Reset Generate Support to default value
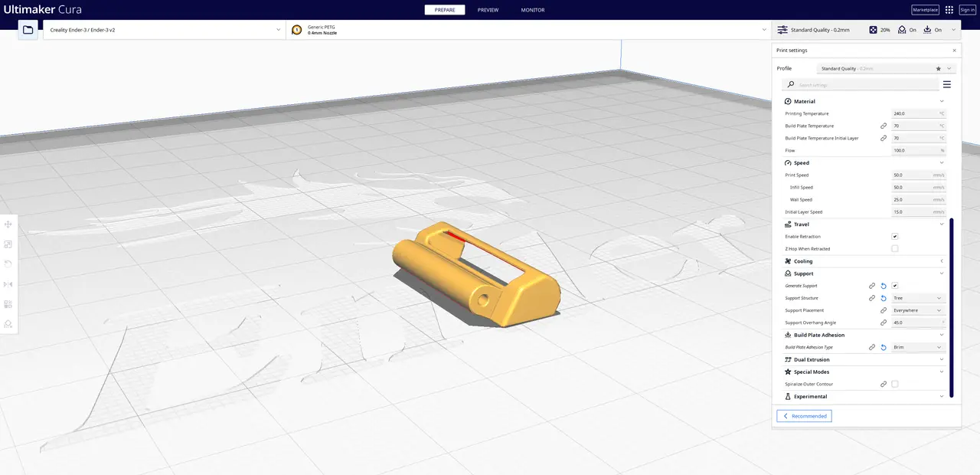 (884, 286)
